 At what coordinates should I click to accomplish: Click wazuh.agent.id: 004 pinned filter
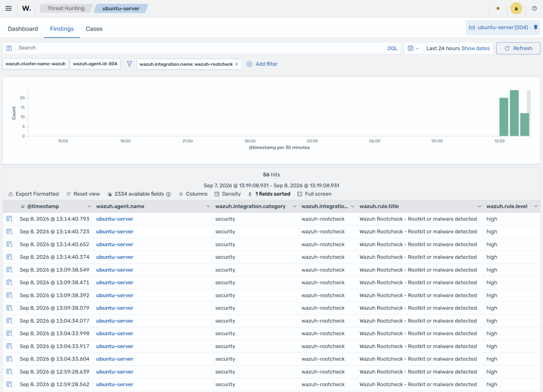click(x=95, y=64)
